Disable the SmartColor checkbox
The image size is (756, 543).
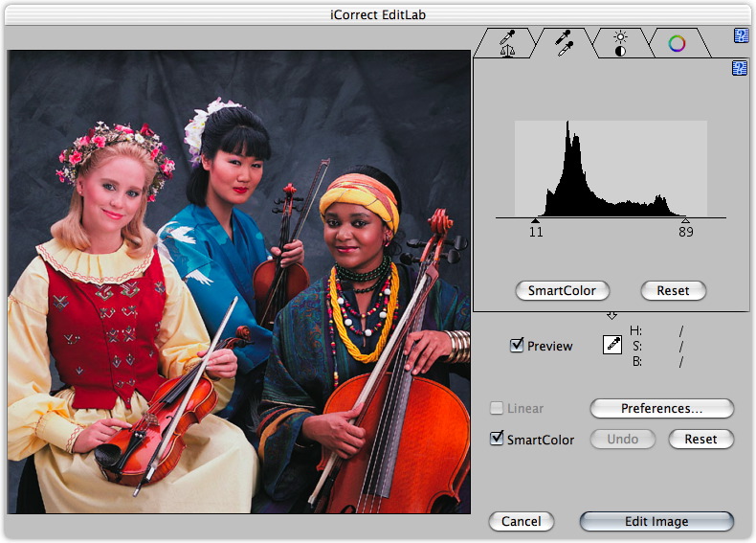(497, 439)
